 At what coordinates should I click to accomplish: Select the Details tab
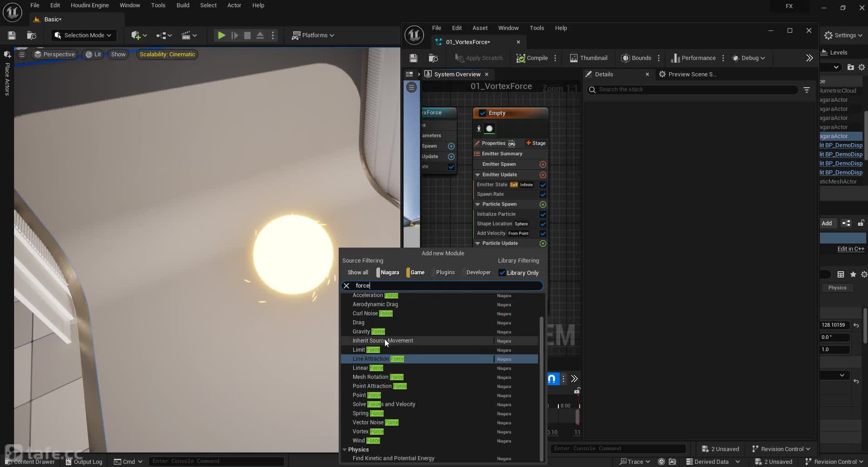(x=604, y=75)
